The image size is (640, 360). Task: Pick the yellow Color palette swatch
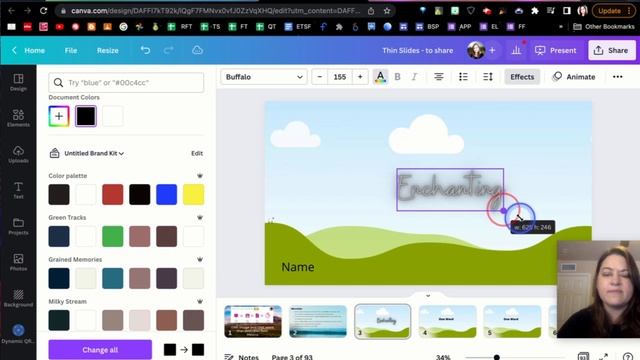[193, 194]
